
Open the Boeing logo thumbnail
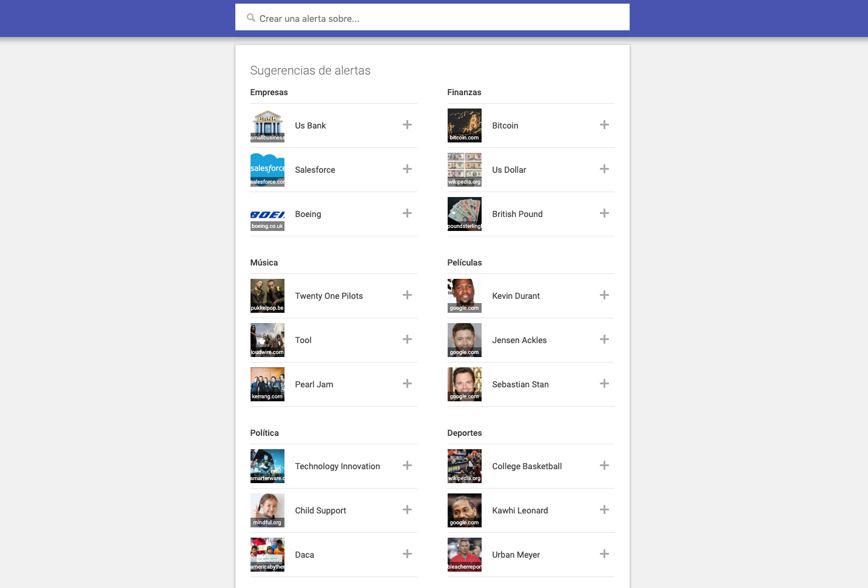(267, 214)
